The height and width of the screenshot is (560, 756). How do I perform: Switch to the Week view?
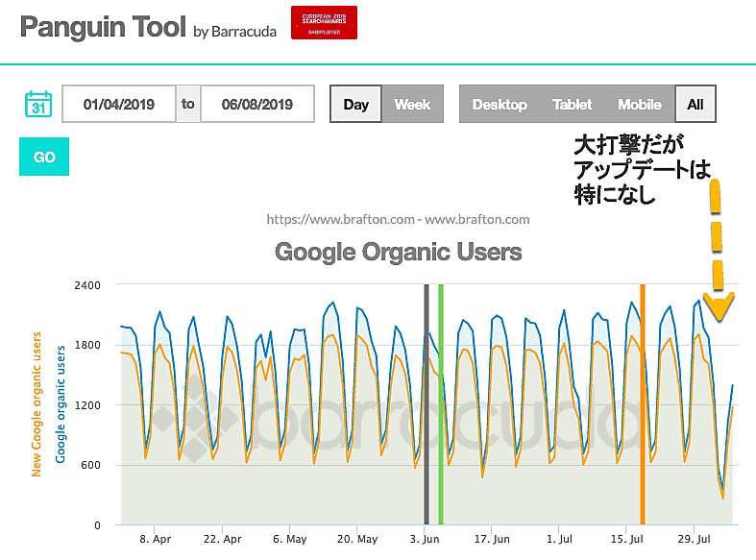[x=412, y=104]
